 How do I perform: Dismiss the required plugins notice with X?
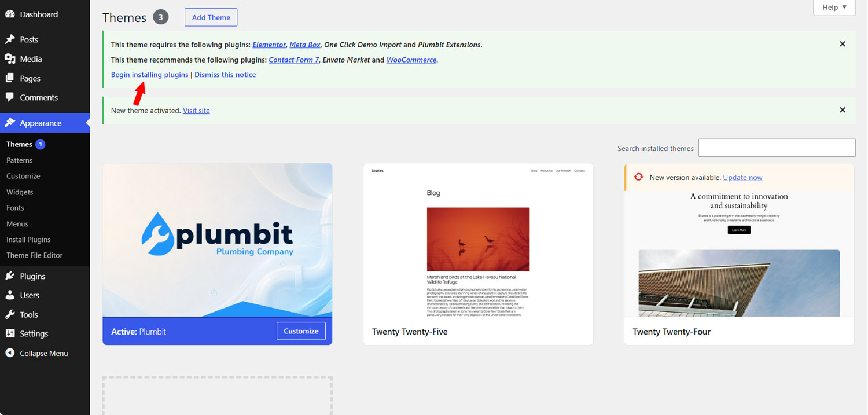click(843, 44)
